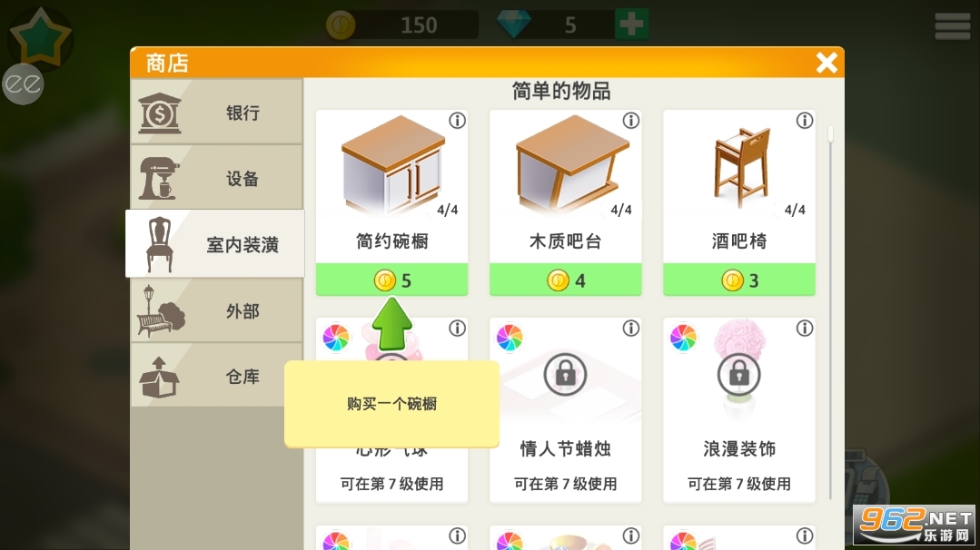Open info for 浪漫装饰 item
This screenshot has height=550, width=980.
click(805, 329)
